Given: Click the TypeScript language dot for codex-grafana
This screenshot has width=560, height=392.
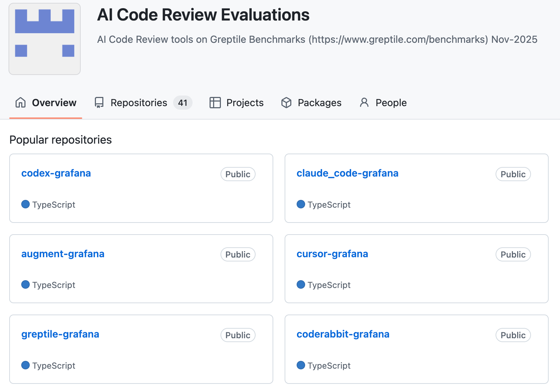Looking at the screenshot, I should tap(25, 204).
